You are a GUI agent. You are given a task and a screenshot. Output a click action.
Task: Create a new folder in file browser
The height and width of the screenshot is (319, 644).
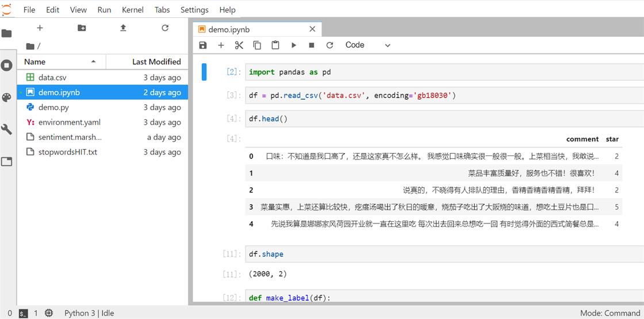click(x=82, y=28)
